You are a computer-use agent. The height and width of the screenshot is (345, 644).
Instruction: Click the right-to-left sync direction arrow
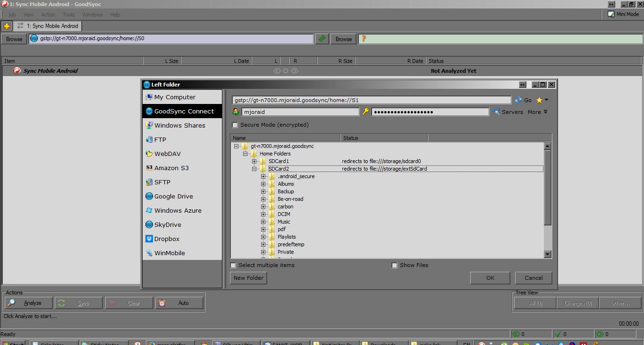click(x=277, y=71)
